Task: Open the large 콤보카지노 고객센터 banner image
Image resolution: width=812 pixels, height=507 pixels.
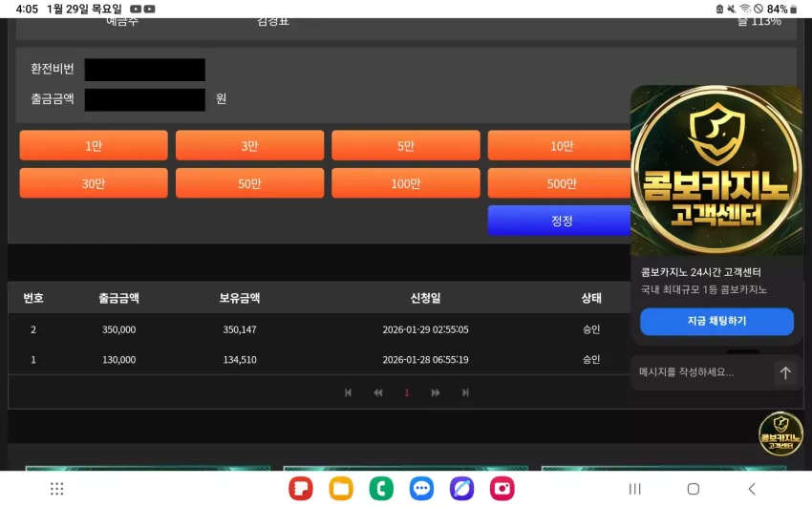Action: click(x=716, y=170)
